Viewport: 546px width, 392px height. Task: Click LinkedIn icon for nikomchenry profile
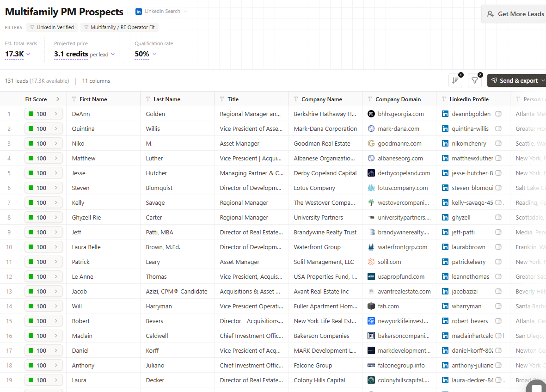point(445,143)
